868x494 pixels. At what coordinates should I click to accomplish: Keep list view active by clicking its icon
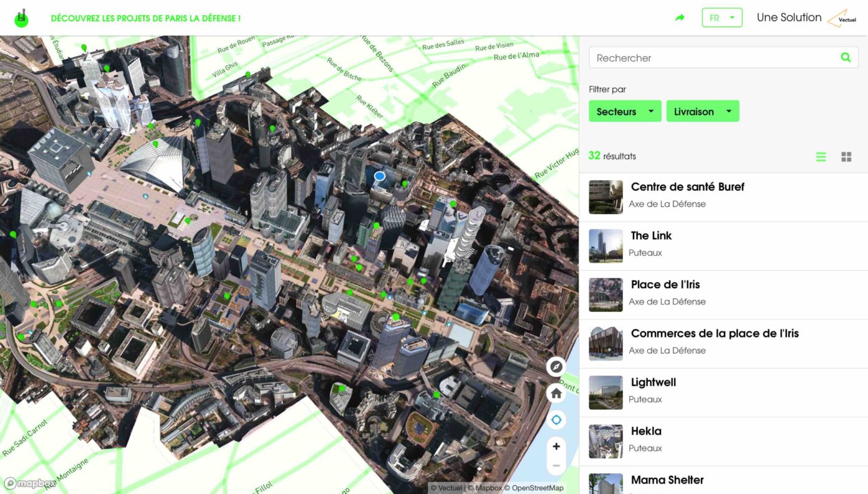click(x=821, y=157)
